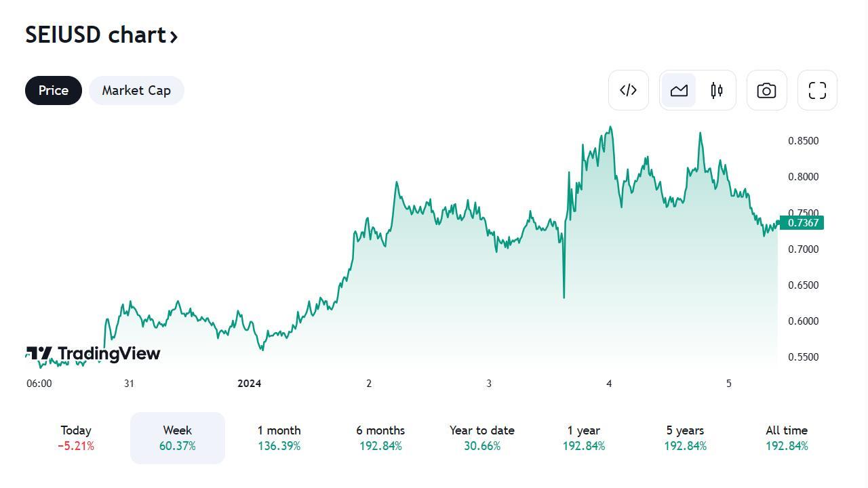Viewport: 868px width, 488px height.
Task: Choose the Year to date range
Action: click(x=482, y=438)
